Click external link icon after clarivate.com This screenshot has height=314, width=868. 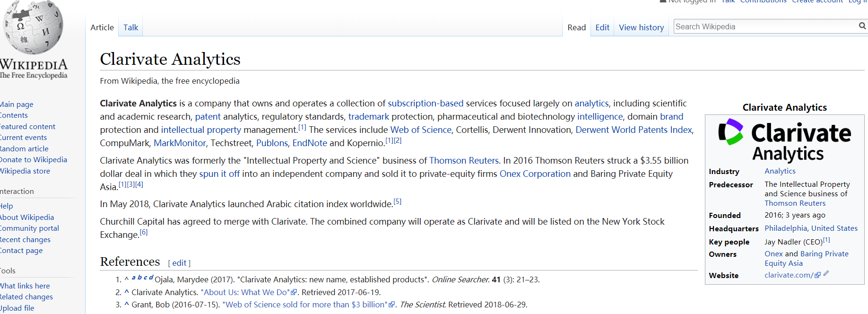click(817, 275)
